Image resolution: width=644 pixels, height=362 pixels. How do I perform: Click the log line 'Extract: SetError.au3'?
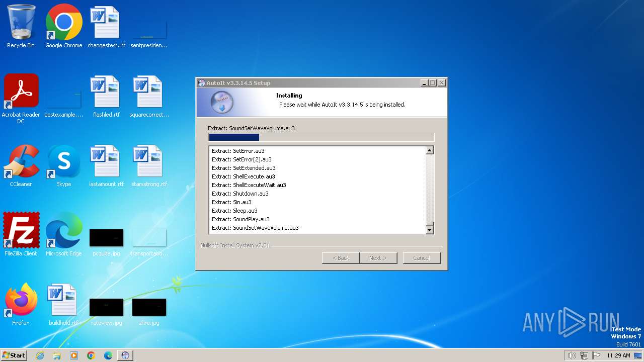238,151
